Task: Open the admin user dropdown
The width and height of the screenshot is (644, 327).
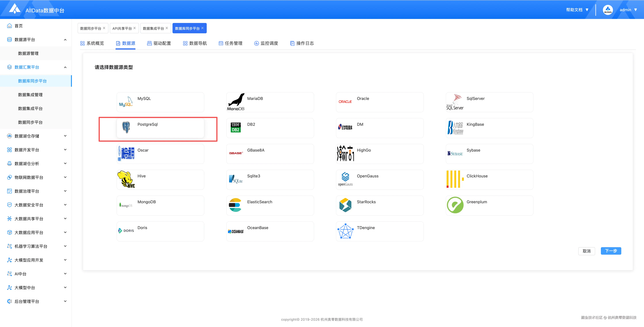Action: (628, 10)
